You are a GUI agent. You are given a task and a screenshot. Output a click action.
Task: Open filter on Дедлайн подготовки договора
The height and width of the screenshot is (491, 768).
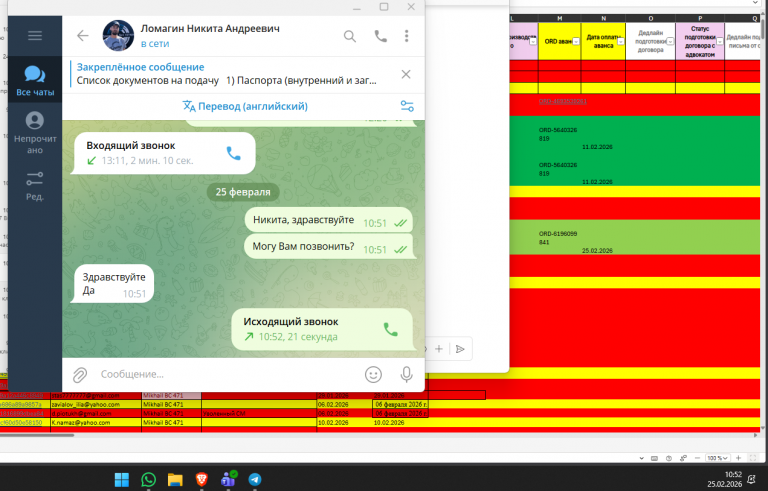click(670, 42)
